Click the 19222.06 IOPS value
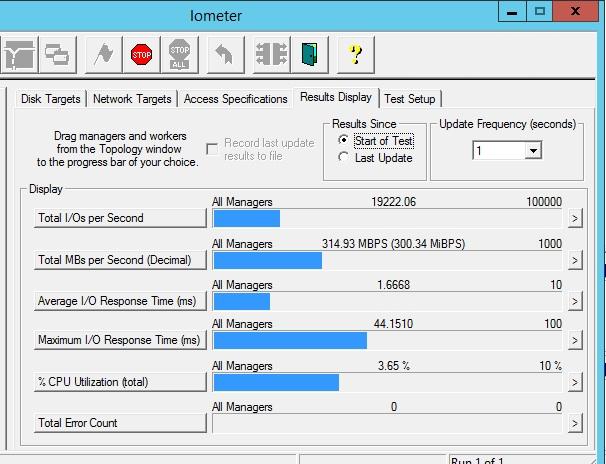606x464 pixels. pyautogui.click(x=393, y=202)
